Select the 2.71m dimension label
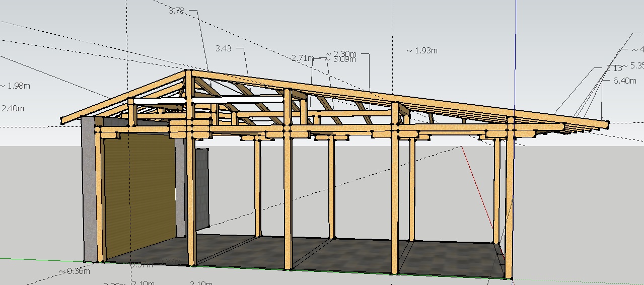This screenshot has height=285, width=644. pyautogui.click(x=302, y=58)
